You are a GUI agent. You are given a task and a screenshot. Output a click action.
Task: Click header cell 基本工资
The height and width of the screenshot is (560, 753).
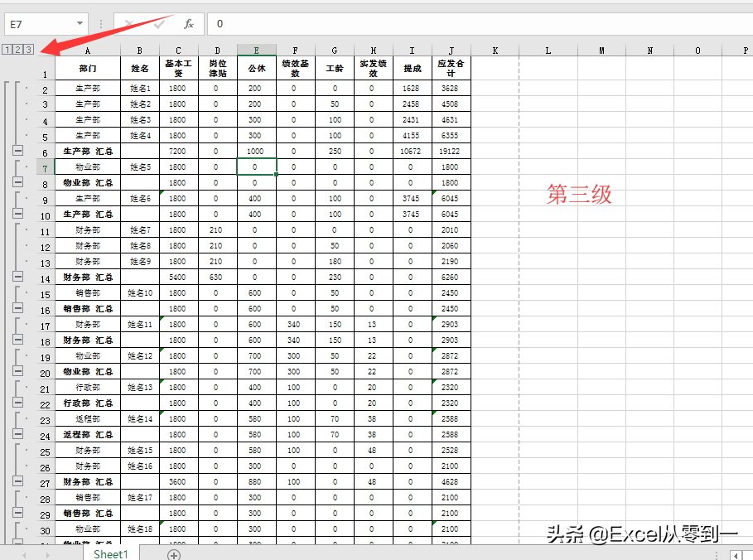[178, 68]
